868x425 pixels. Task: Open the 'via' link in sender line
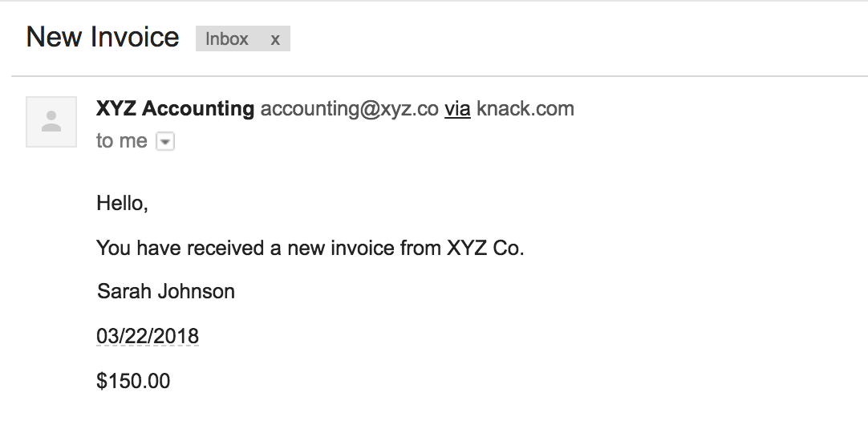point(457,109)
